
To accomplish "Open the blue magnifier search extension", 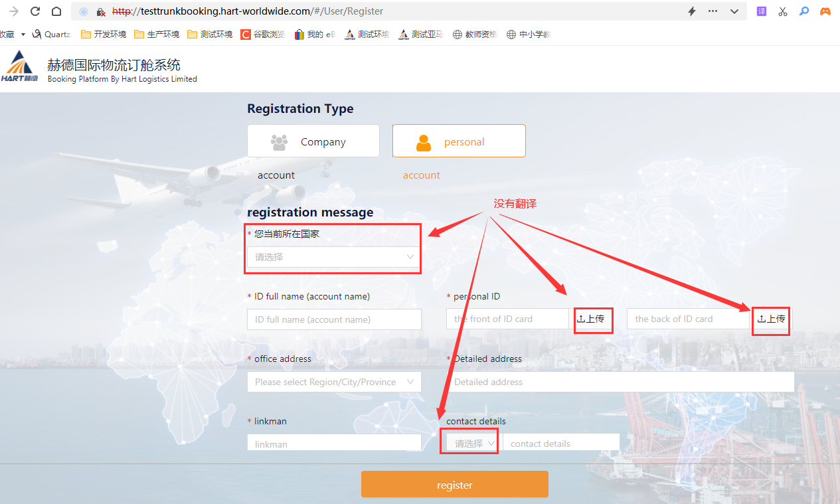I will click(x=804, y=11).
